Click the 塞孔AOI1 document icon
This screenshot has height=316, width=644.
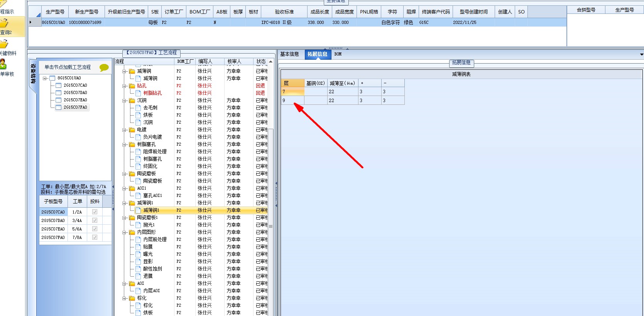tap(138, 195)
